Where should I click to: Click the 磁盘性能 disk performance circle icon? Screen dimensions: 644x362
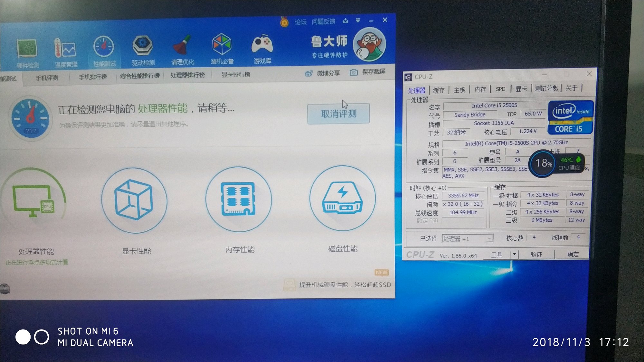coord(342,199)
